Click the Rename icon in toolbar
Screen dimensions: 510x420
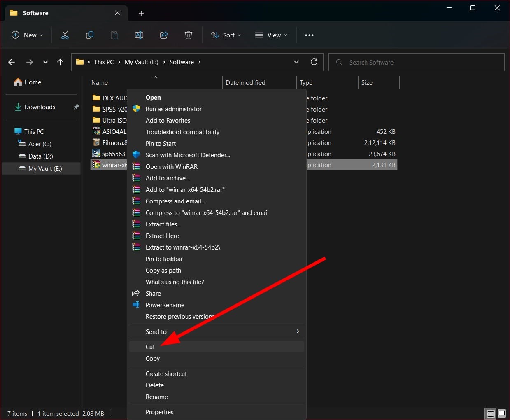[x=139, y=35]
